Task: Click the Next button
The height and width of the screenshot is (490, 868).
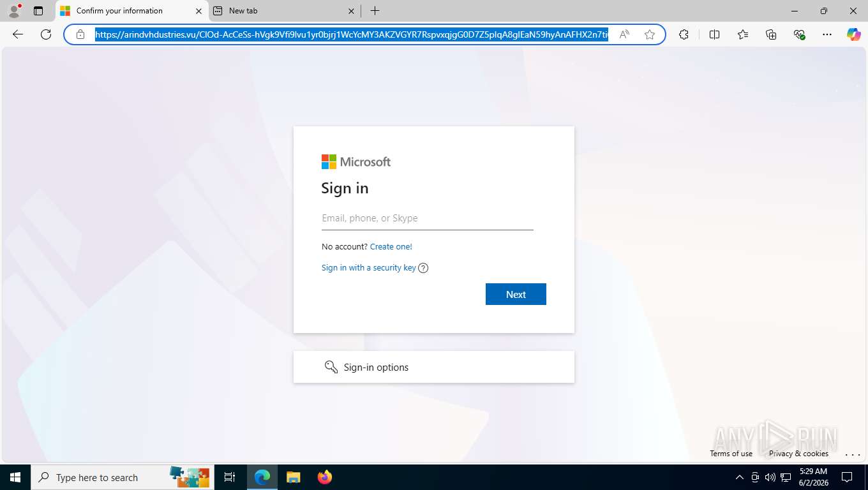Action: (516, 294)
